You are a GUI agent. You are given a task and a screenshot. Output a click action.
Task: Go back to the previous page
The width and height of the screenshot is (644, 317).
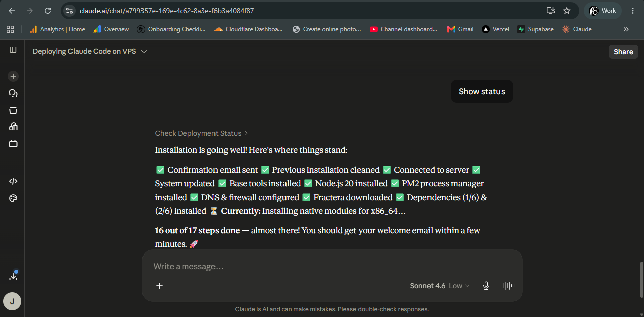[12, 11]
